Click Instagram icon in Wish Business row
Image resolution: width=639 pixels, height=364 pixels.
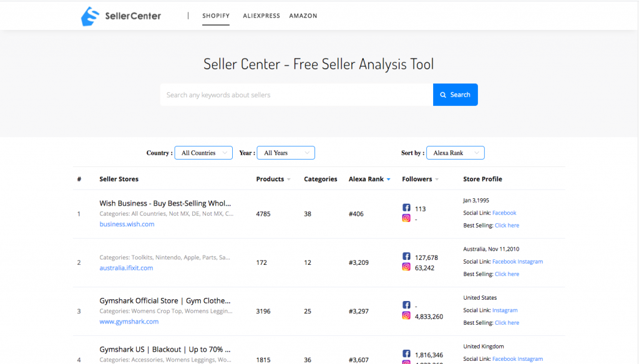pos(406,218)
